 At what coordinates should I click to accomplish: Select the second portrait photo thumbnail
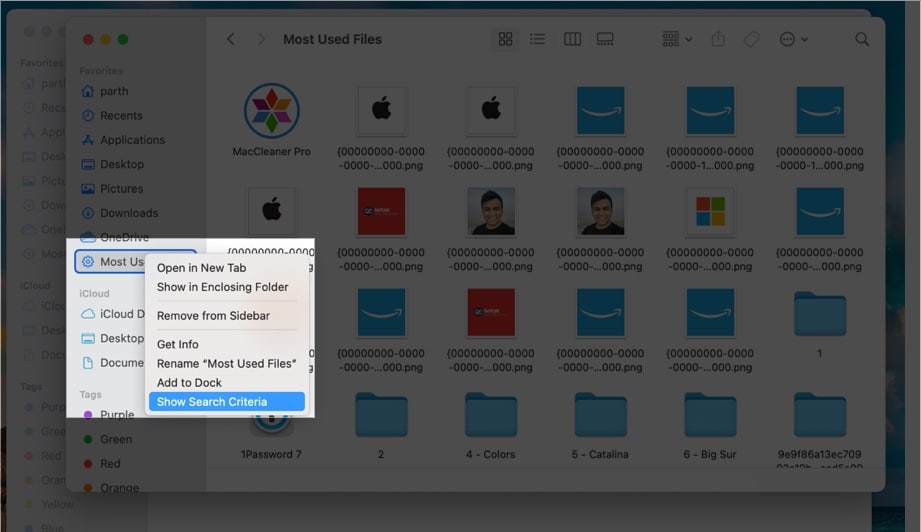point(600,211)
